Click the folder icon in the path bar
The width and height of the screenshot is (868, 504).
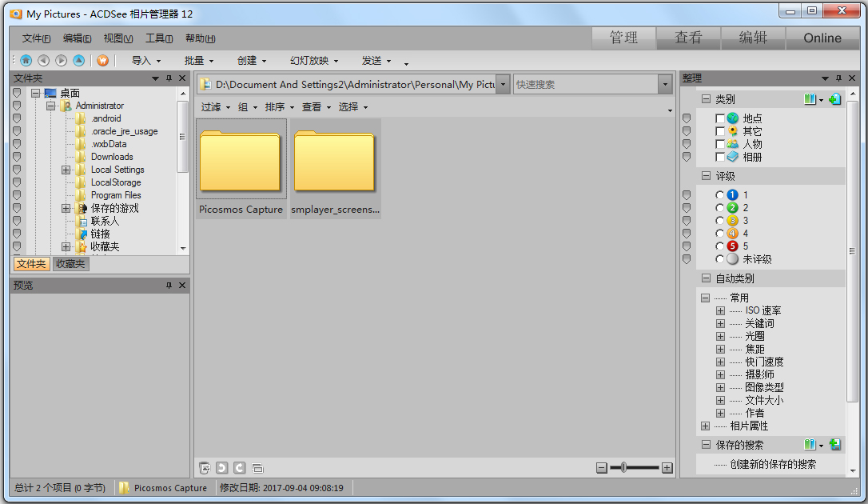206,84
